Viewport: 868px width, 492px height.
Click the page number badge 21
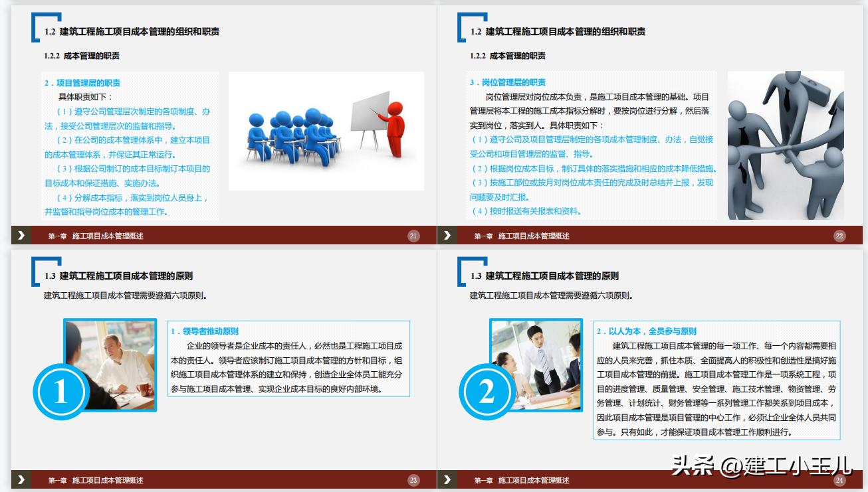(413, 234)
